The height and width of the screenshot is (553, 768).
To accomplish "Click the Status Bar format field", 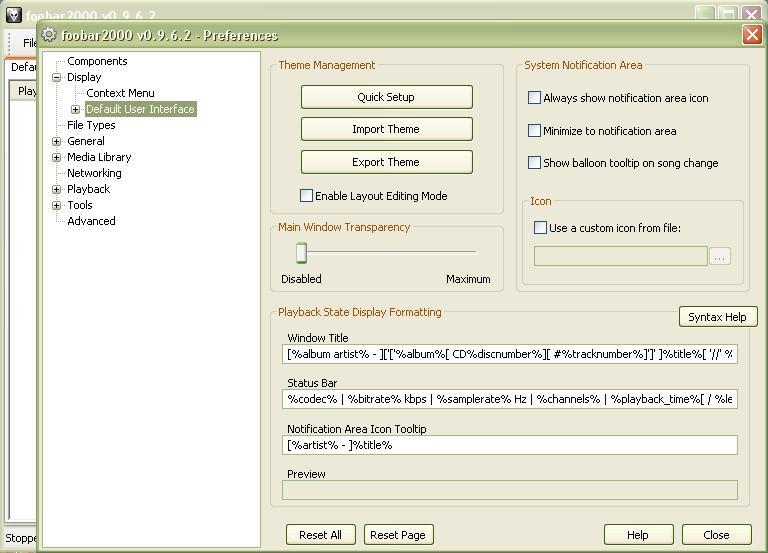I will click(x=510, y=399).
